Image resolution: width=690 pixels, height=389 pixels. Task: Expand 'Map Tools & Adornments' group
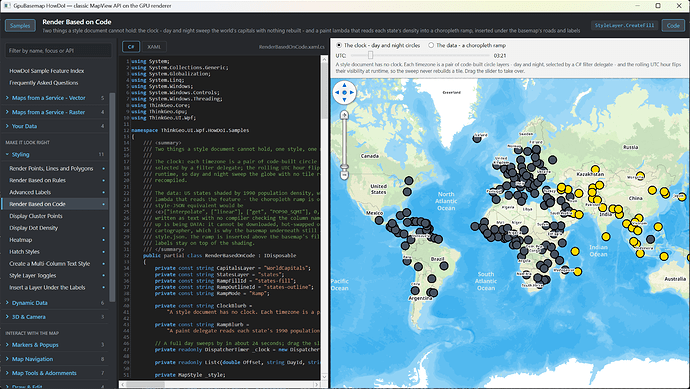click(55, 373)
